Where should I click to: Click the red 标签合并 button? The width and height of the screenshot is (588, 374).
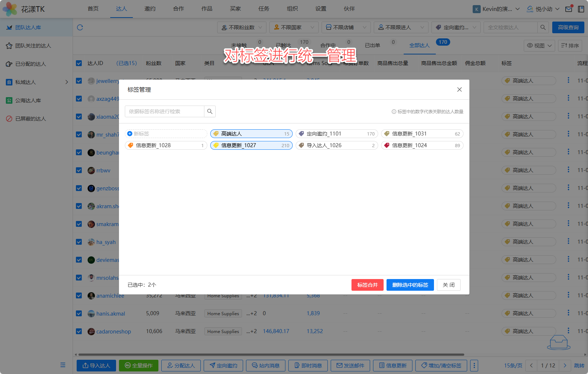pyautogui.click(x=367, y=285)
